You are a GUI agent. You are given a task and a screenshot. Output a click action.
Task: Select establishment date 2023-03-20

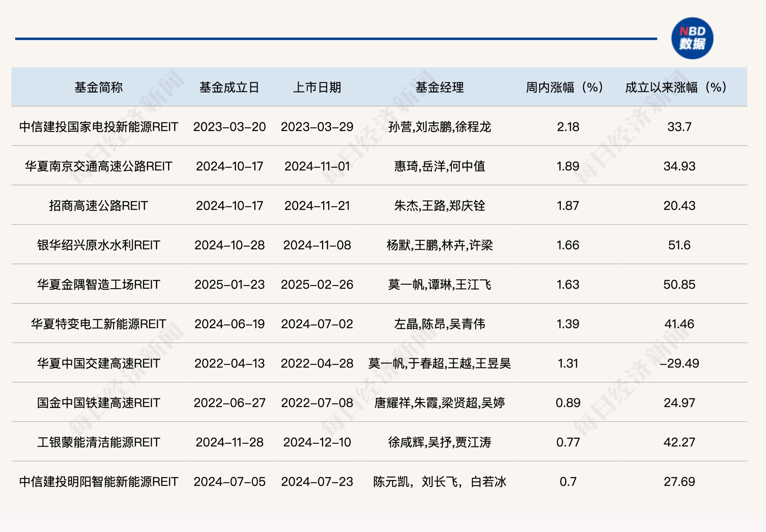(230, 127)
